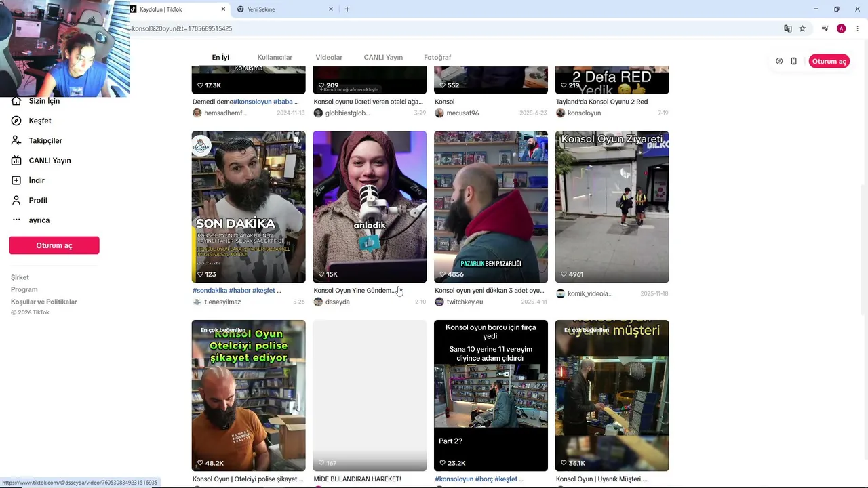The width and height of the screenshot is (868, 488).
Task: Open CANLI Yayın TV icon in sidebar
Action: click(16, 161)
